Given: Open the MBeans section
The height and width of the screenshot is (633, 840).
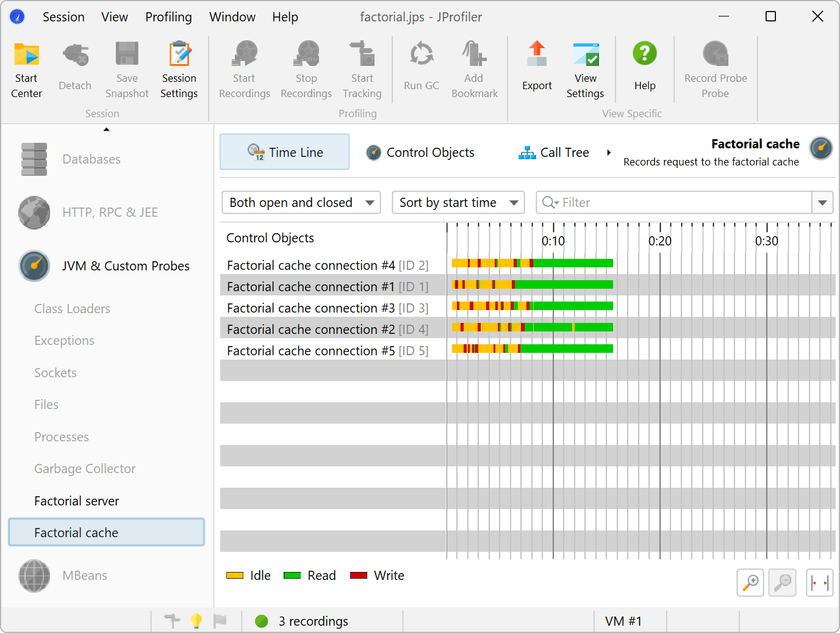Looking at the screenshot, I should click(63, 576).
